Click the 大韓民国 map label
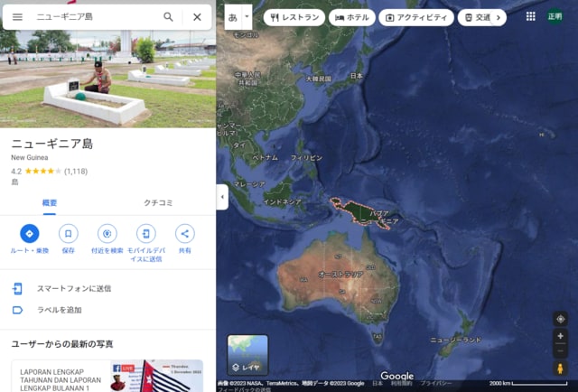Image resolution: width=578 pixels, height=392 pixels. (x=319, y=79)
